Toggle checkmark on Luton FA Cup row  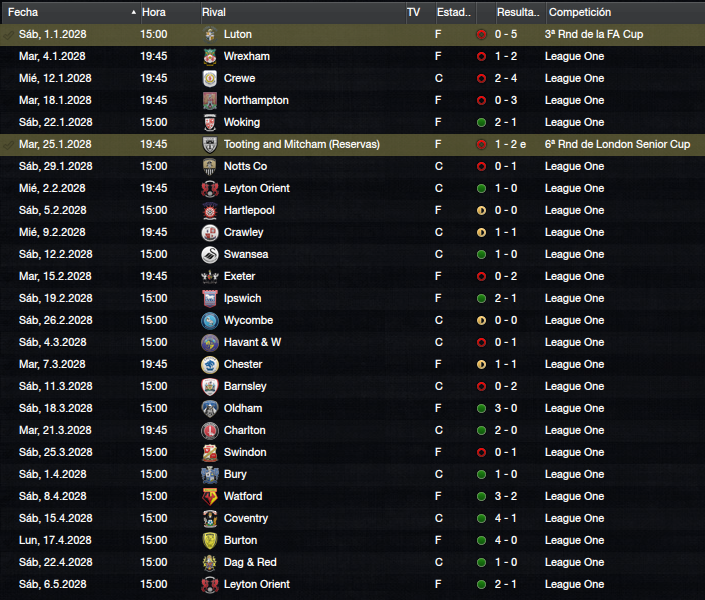[8, 35]
